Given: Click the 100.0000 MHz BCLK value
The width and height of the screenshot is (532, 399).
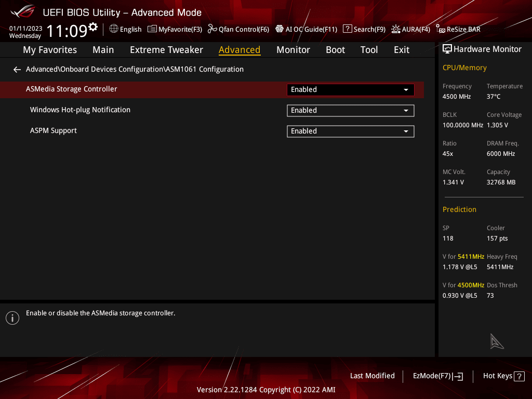Looking at the screenshot, I should click(x=463, y=125).
